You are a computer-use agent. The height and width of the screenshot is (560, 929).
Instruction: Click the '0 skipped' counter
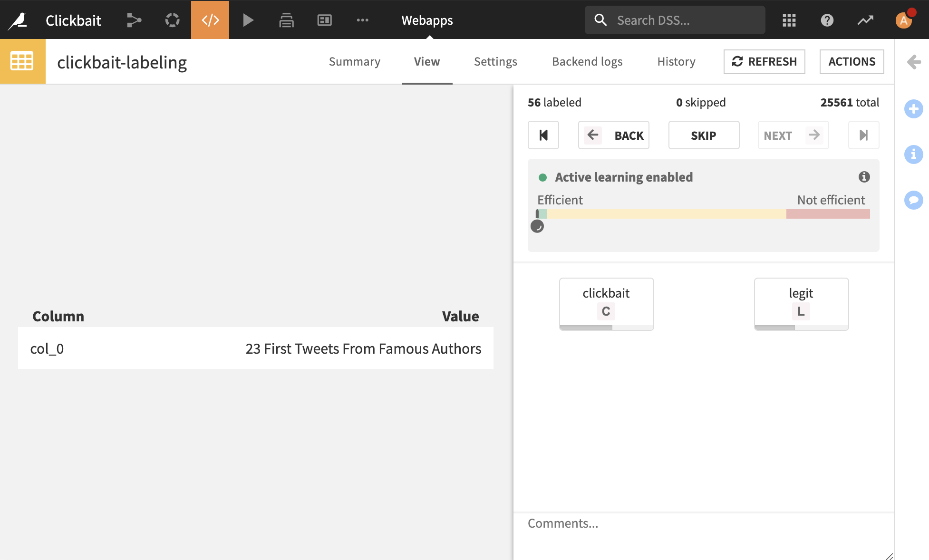701,102
